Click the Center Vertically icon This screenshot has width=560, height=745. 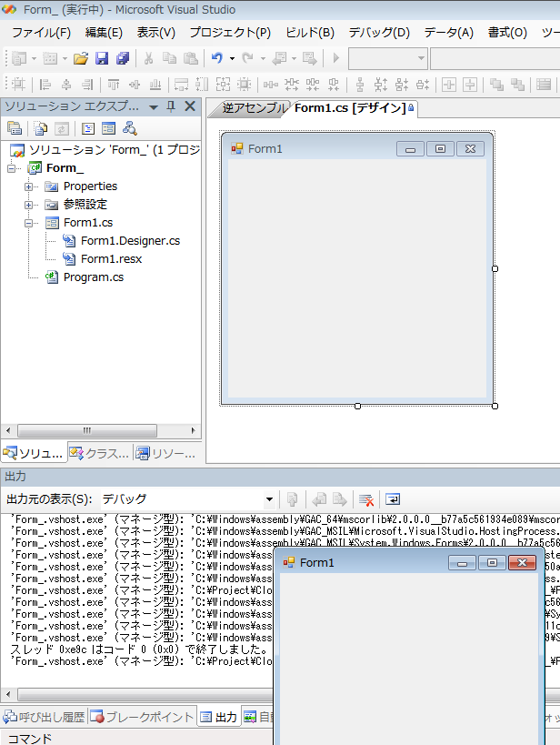pyautogui.click(x=470, y=85)
